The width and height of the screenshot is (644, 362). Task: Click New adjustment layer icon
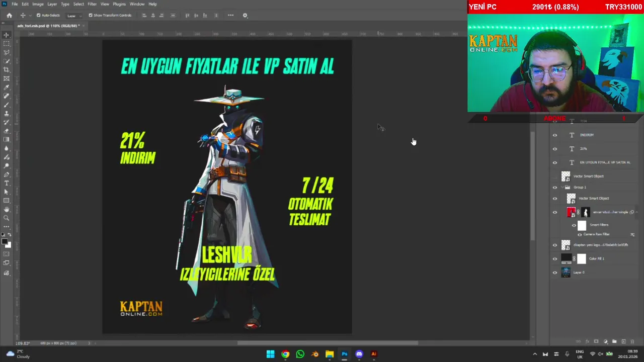click(x=605, y=341)
